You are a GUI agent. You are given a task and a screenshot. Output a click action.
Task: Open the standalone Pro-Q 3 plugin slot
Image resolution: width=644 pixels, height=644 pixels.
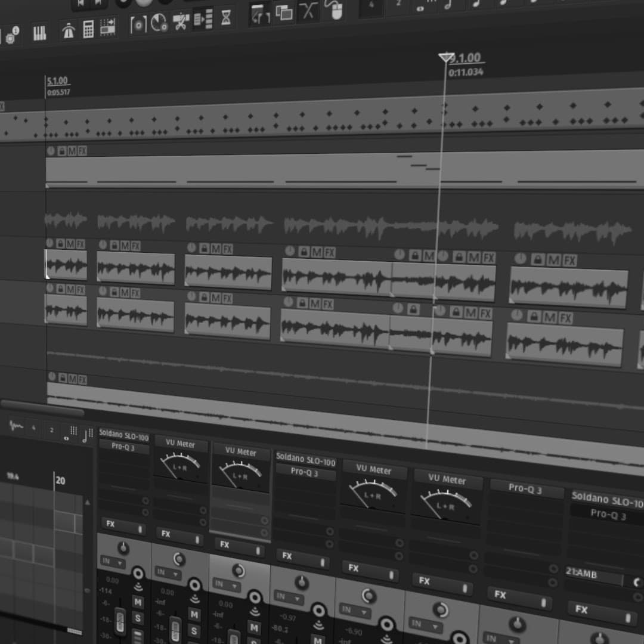pyautogui.click(x=525, y=488)
